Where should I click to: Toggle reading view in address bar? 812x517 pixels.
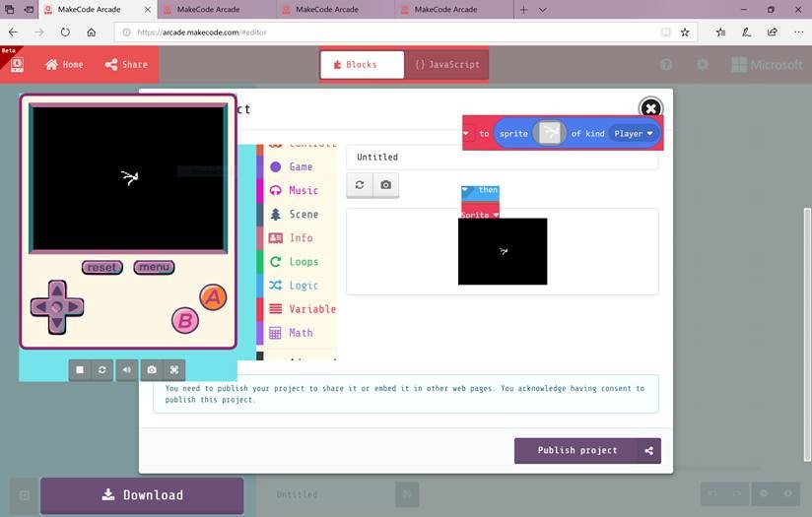click(x=665, y=32)
